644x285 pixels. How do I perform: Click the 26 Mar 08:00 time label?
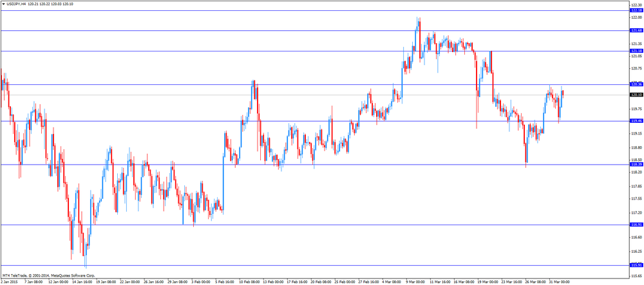536,282
